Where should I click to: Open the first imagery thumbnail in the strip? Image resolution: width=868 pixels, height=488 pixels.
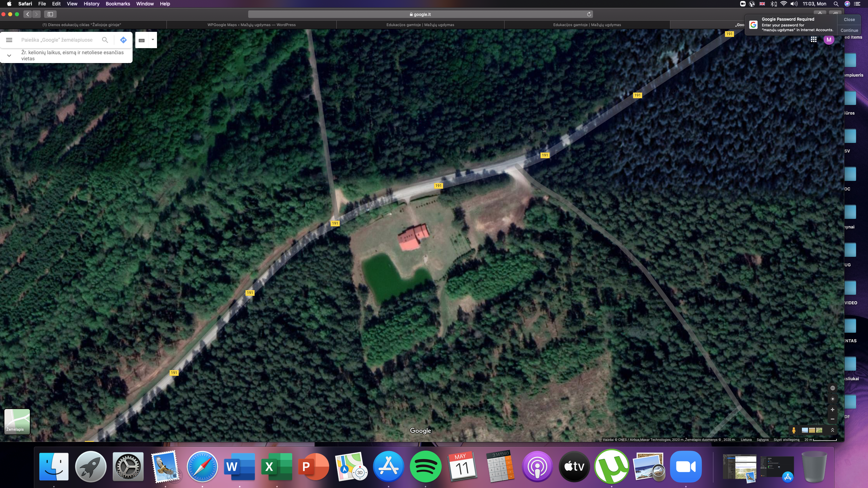pyautogui.click(x=805, y=430)
